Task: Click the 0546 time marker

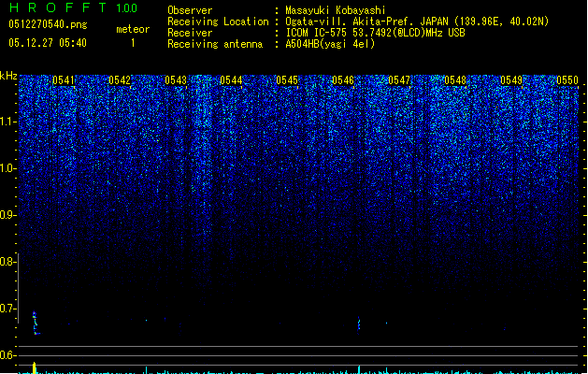Action: (343, 80)
